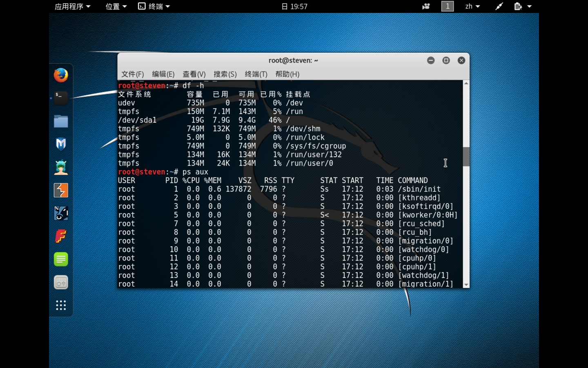Show all applications grid

[61, 305]
